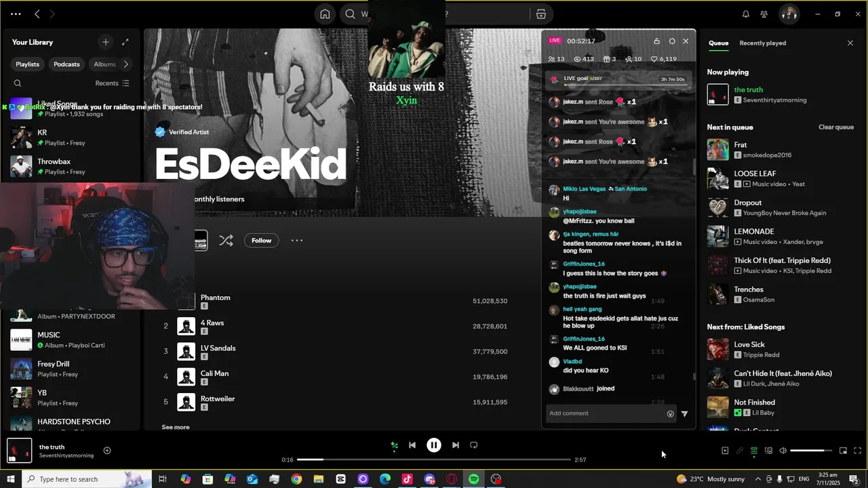Pause the current track

click(x=434, y=445)
